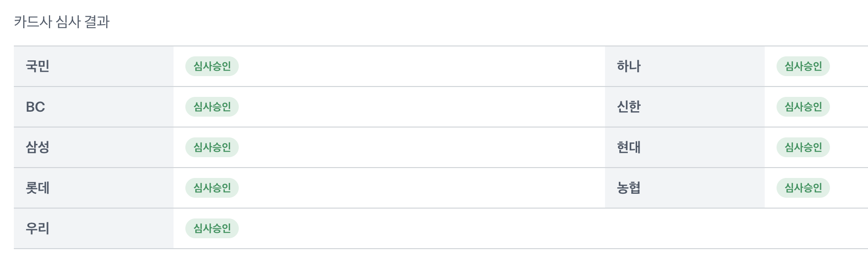Click the 우리 심사승인 status badge
Viewport: 868px width, 261px height.
(212, 228)
